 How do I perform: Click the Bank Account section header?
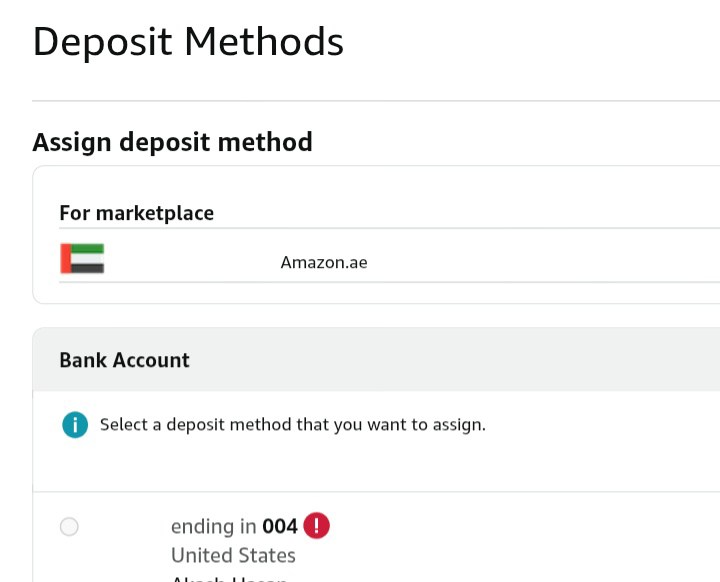coord(124,360)
